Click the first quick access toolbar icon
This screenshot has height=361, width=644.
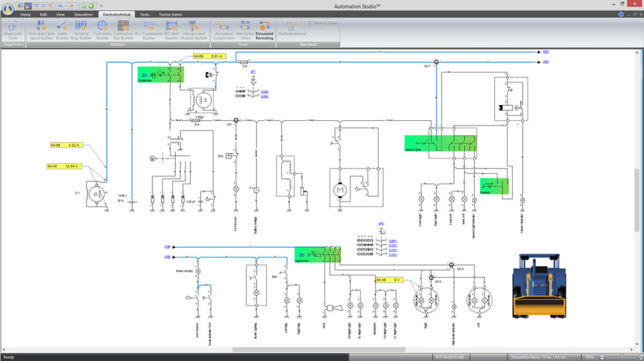point(19,6)
